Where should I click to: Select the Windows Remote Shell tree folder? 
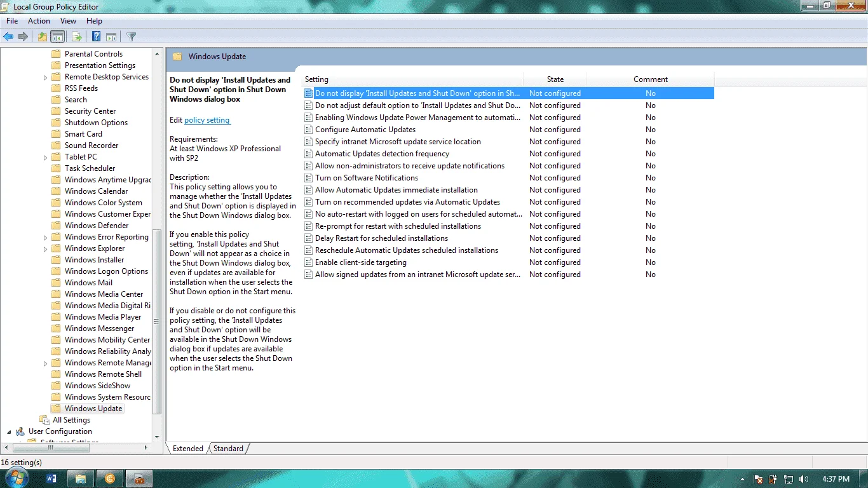pyautogui.click(x=103, y=374)
